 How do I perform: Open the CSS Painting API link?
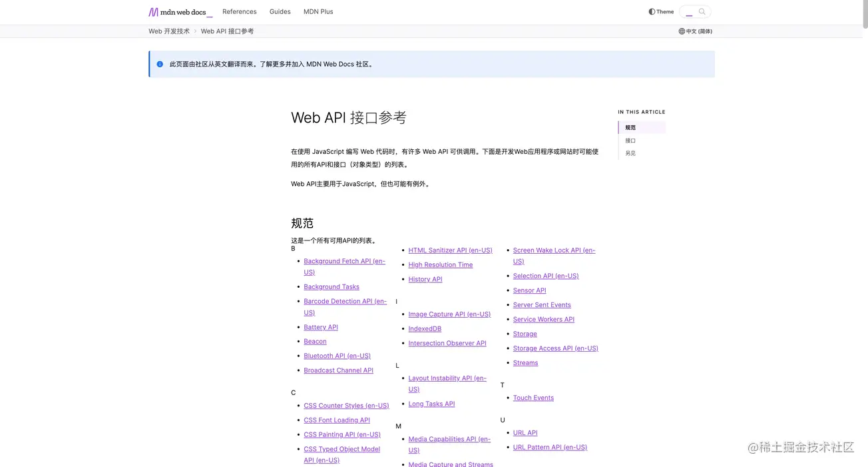pyautogui.click(x=342, y=435)
